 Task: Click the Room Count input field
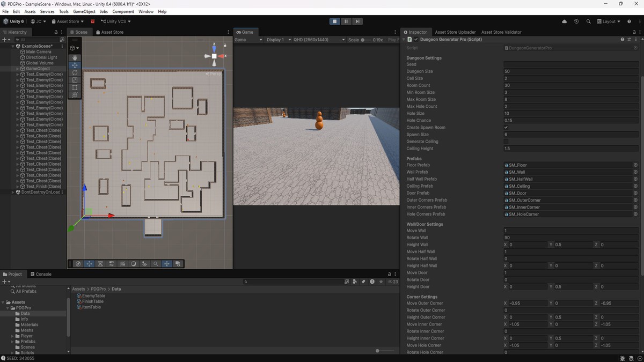570,85
